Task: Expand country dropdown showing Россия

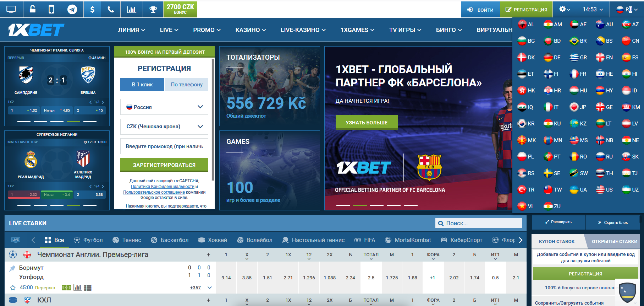Action: [164, 107]
